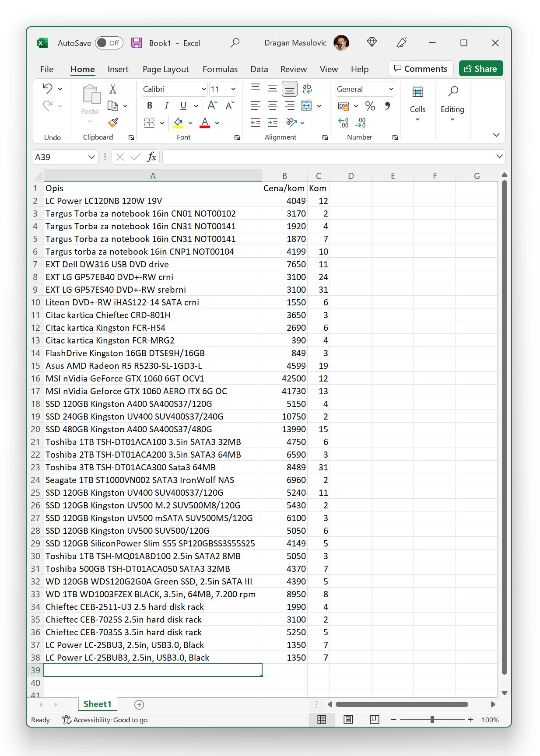Switch to Page Layout view button
540x756 pixels.
[348, 719]
